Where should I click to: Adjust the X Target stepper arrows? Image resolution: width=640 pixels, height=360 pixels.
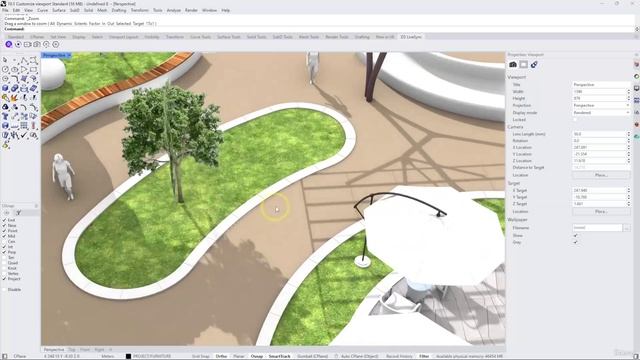[629, 190]
